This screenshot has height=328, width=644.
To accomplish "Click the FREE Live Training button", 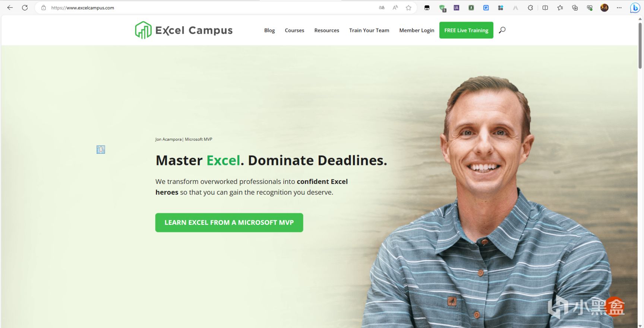I will coord(466,30).
